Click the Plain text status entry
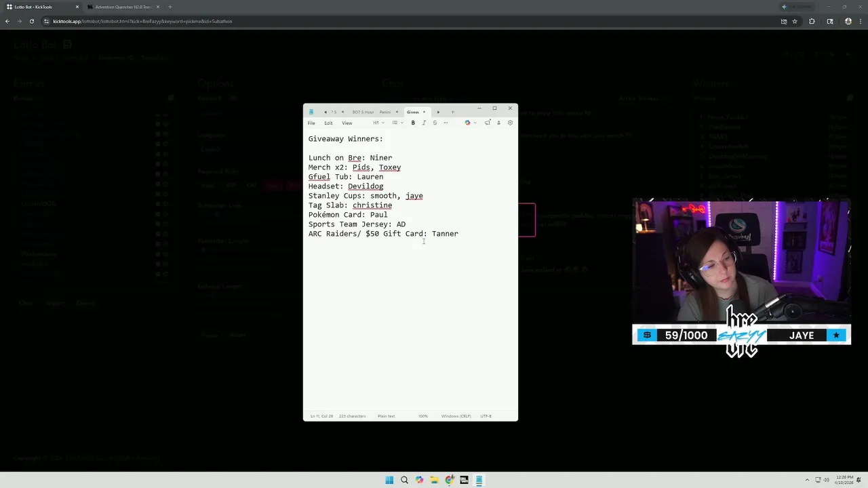 pyautogui.click(x=387, y=415)
